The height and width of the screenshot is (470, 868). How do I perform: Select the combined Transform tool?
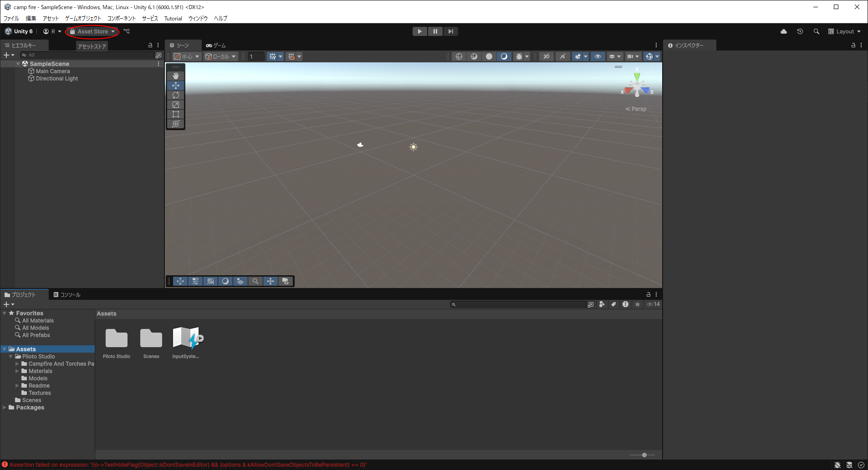(176, 124)
